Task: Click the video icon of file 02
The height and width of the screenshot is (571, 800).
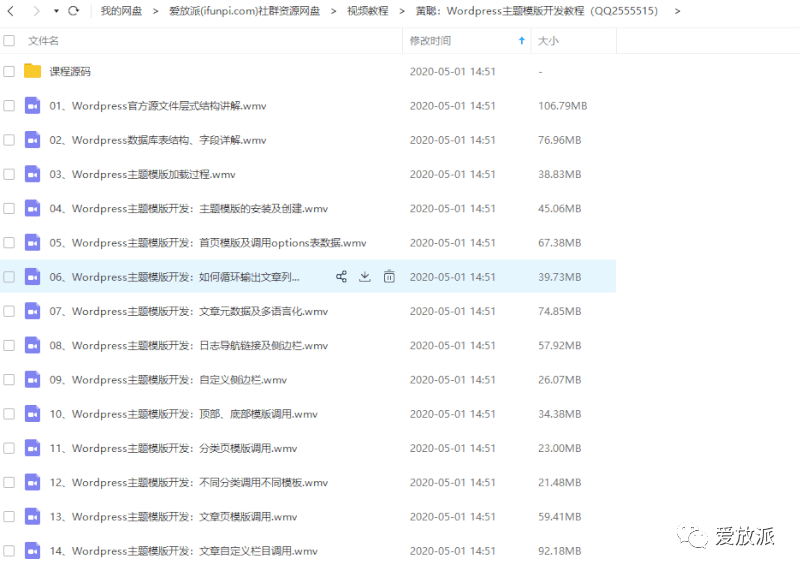Action: tap(33, 140)
